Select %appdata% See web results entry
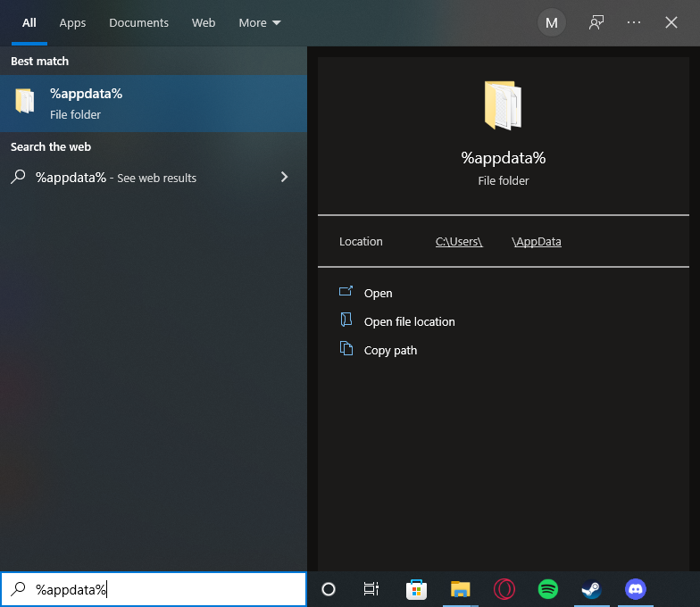 pyautogui.click(x=154, y=178)
